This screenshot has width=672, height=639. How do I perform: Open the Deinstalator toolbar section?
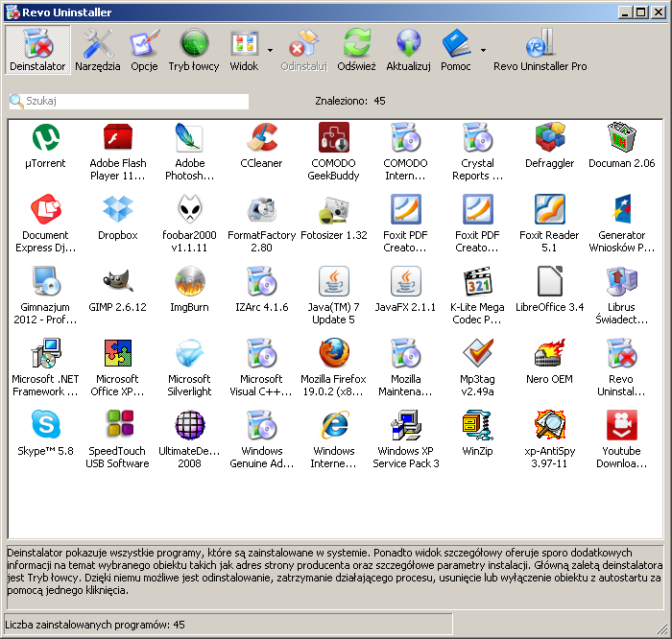(x=37, y=50)
